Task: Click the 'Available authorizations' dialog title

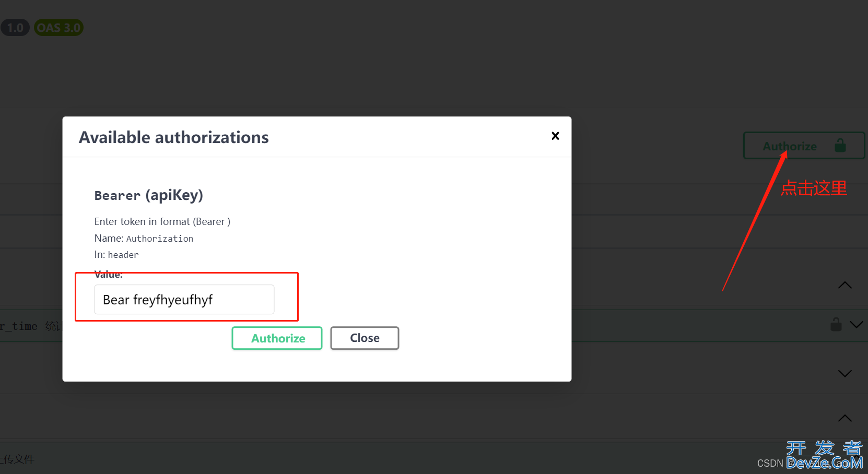Action: tap(174, 137)
